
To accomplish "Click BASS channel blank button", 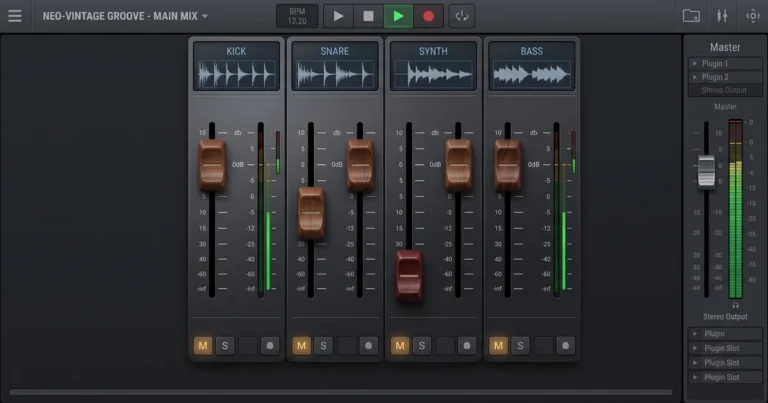I will click(543, 346).
